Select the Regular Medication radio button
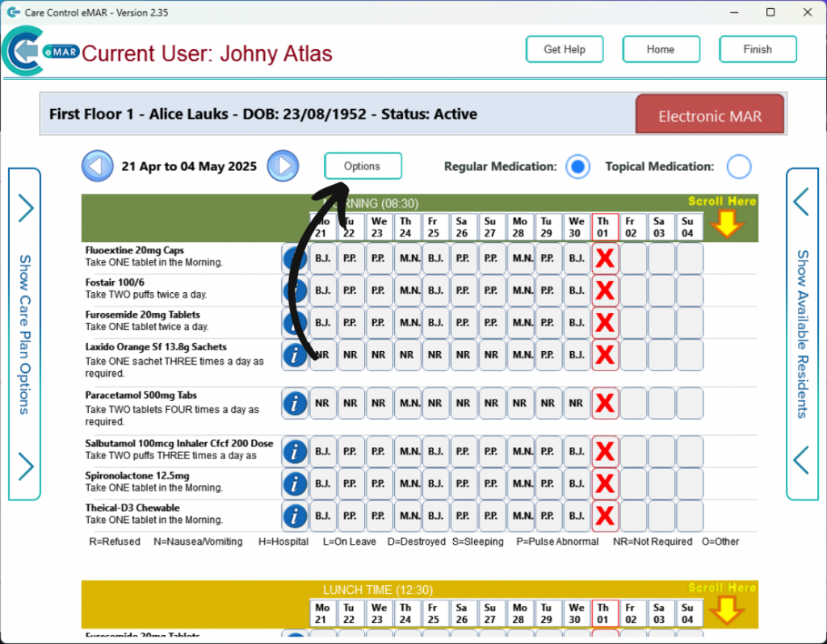827x644 pixels. click(x=579, y=166)
